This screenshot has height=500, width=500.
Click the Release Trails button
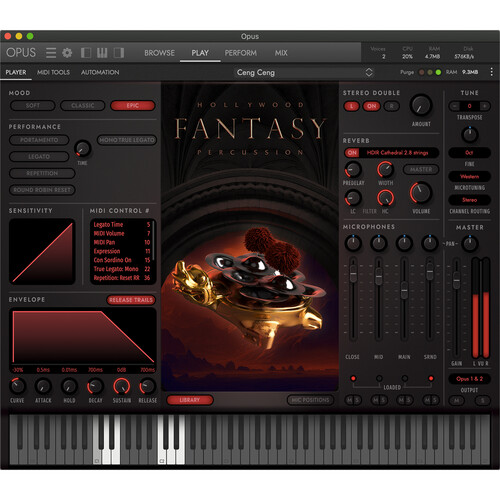coord(131,300)
